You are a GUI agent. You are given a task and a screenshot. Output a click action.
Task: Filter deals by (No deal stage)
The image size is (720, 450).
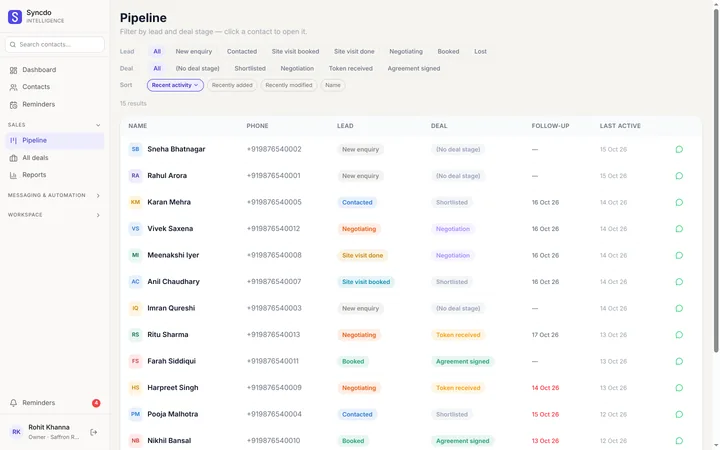click(197, 68)
